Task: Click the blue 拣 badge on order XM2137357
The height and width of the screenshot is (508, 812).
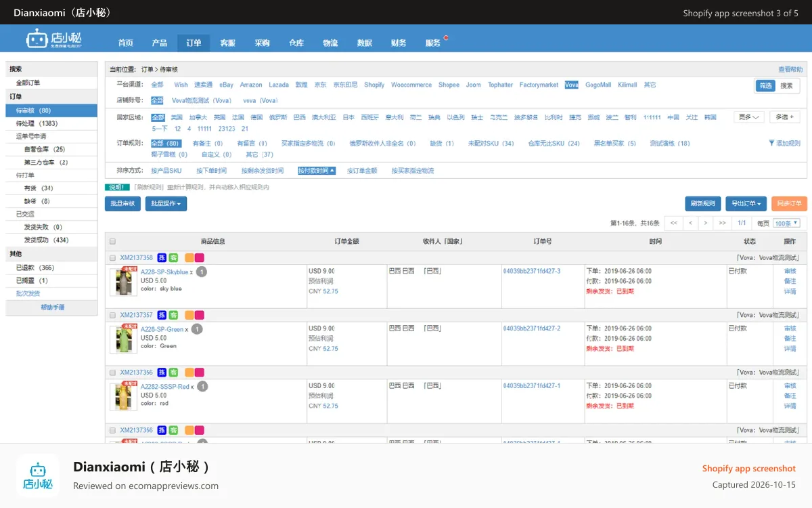Action: 162,315
